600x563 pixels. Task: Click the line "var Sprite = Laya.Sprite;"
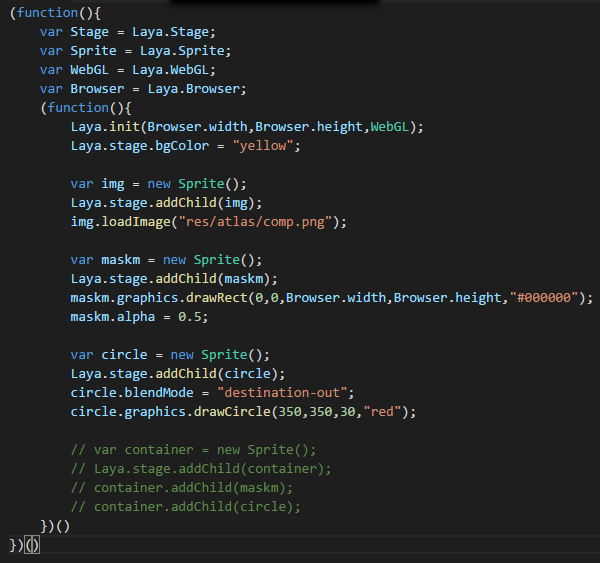135,51
